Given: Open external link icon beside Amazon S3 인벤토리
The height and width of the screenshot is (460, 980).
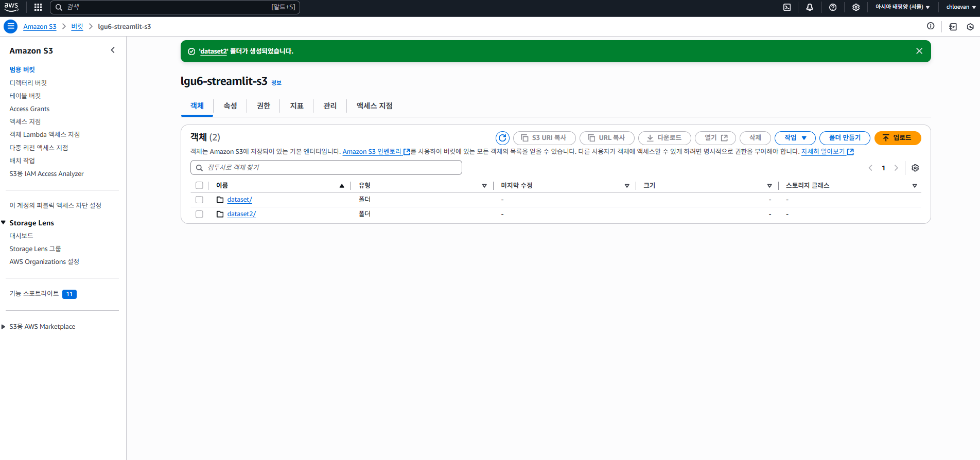Looking at the screenshot, I should pyautogui.click(x=407, y=152).
